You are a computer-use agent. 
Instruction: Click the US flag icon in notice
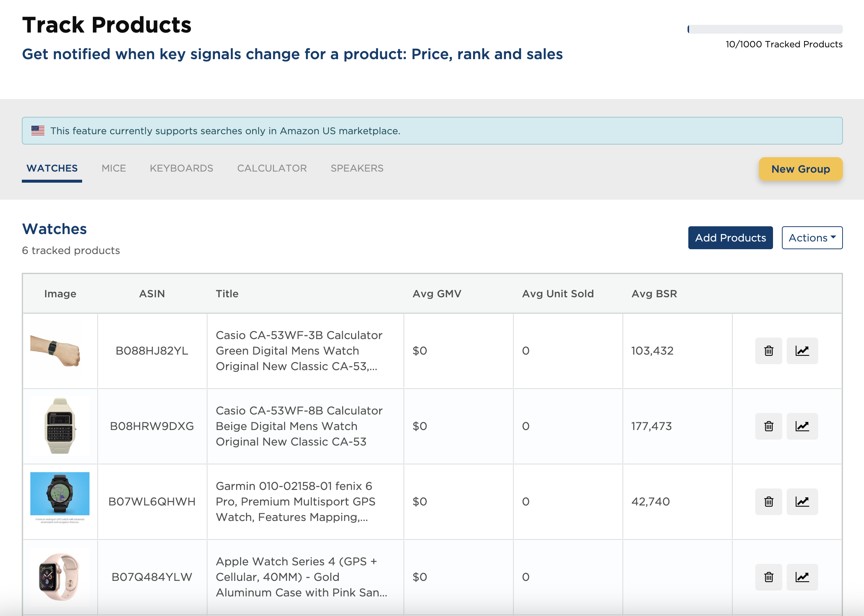point(38,131)
